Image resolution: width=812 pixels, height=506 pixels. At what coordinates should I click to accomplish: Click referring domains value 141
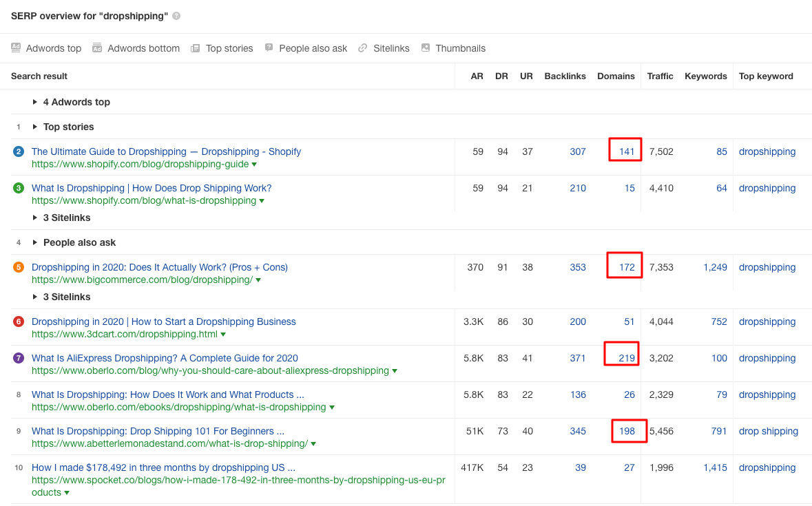tap(627, 151)
